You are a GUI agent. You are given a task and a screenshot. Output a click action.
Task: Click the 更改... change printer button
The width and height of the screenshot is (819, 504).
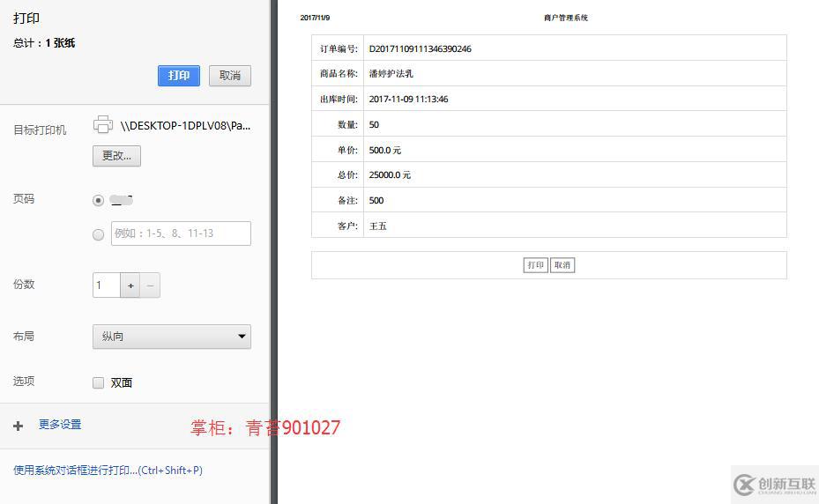116,156
